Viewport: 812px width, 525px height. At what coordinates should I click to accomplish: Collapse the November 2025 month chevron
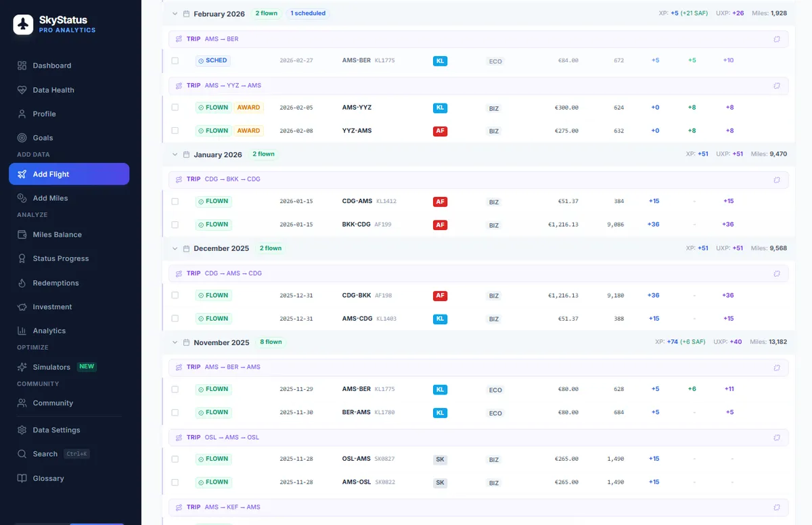[x=175, y=342]
